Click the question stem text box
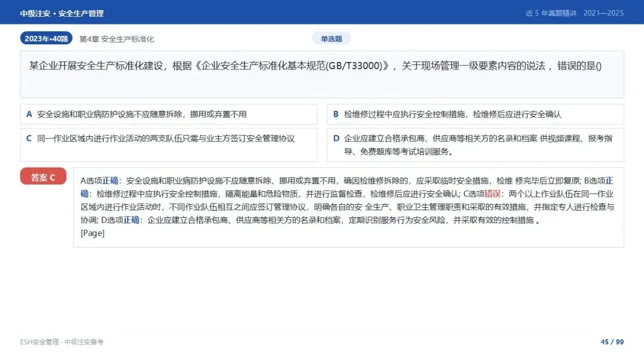This screenshot has width=644, height=363. click(x=322, y=75)
